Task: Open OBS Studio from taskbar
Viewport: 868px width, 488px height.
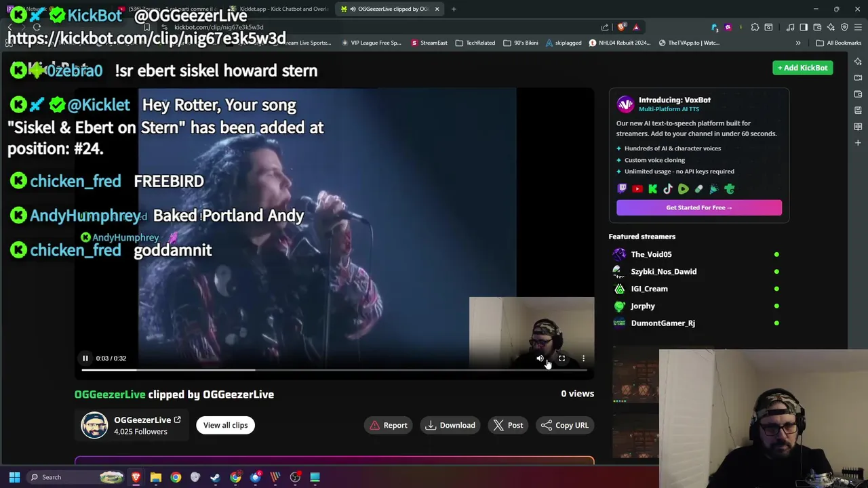Action: pyautogui.click(x=295, y=477)
